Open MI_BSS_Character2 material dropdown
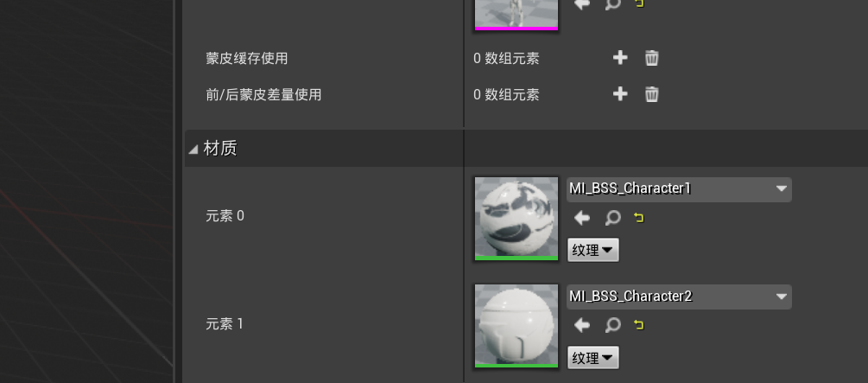 click(679, 297)
